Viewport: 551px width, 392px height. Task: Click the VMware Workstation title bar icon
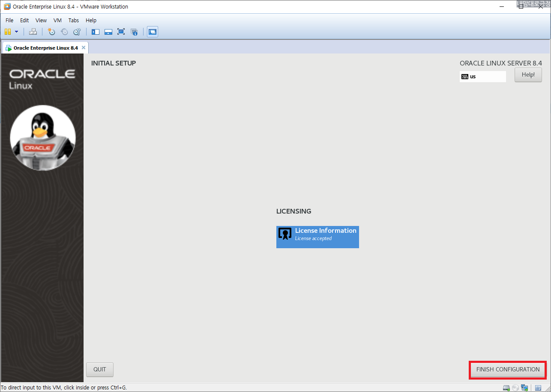7,6
